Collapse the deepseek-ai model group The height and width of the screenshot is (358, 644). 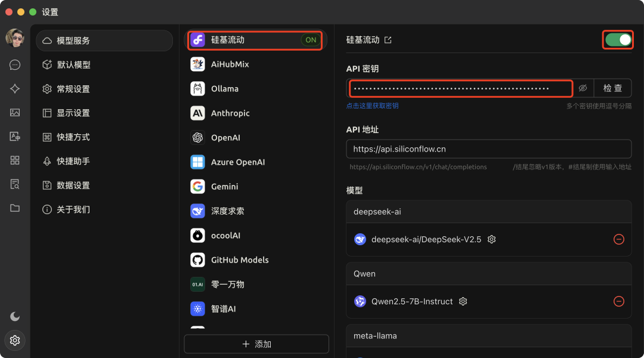coord(489,211)
